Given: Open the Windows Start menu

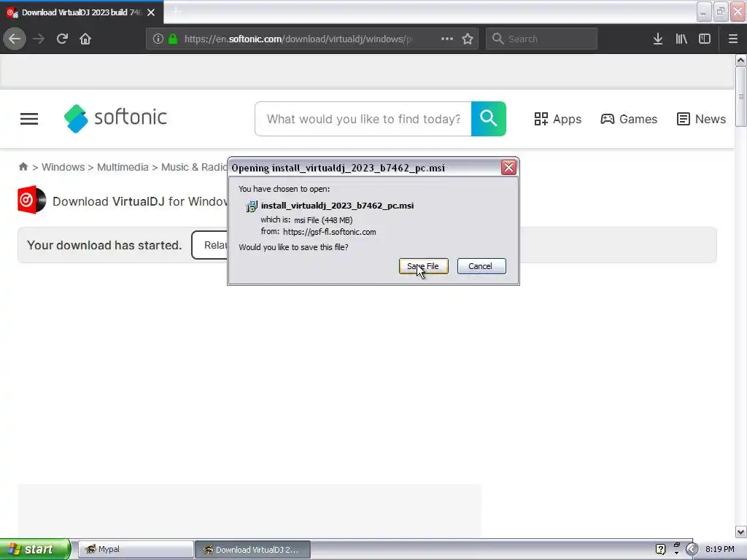Looking at the screenshot, I should coord(35,549).
